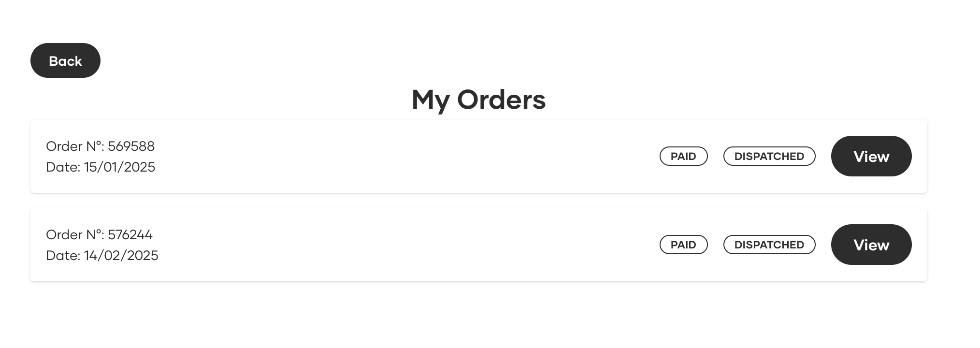The height and width of the screenshot is (348, 980).
Task: Return to the previous page using Back
Action: click(x=65, y=60)
